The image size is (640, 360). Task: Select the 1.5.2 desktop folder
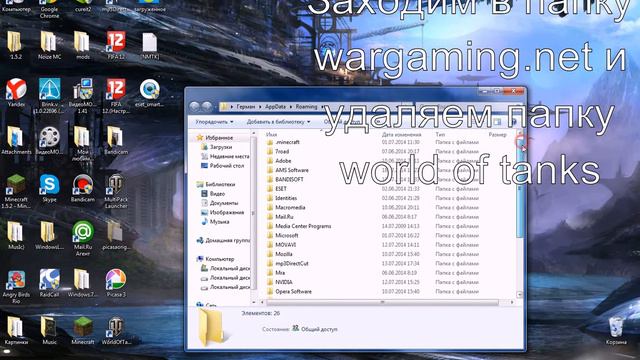click(x=16, y=45)
